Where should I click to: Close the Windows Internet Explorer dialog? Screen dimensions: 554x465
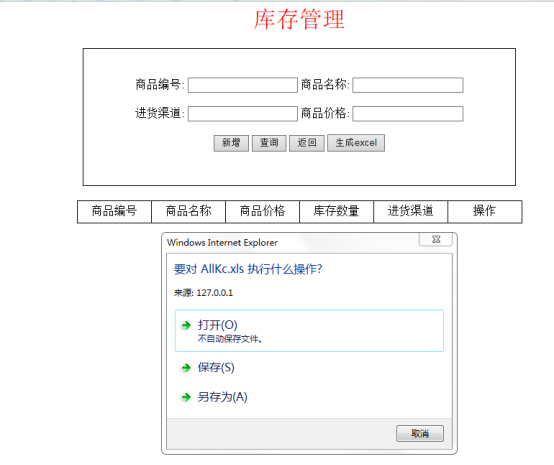(x=436, y=239)
